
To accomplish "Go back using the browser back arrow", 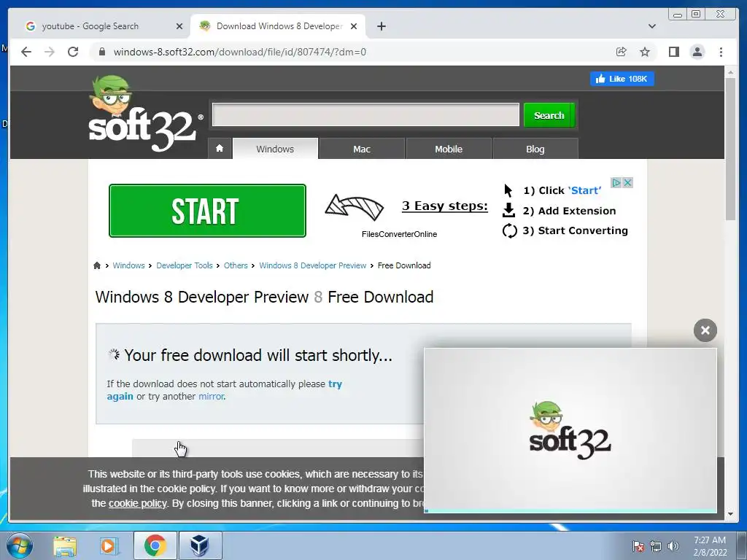I will (x=26, y=52).
